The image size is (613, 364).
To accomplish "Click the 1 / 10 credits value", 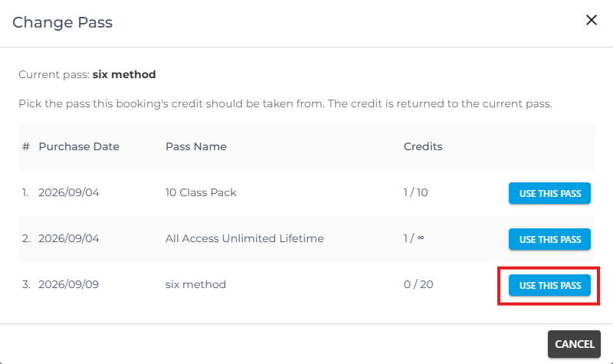I will 415,193.
